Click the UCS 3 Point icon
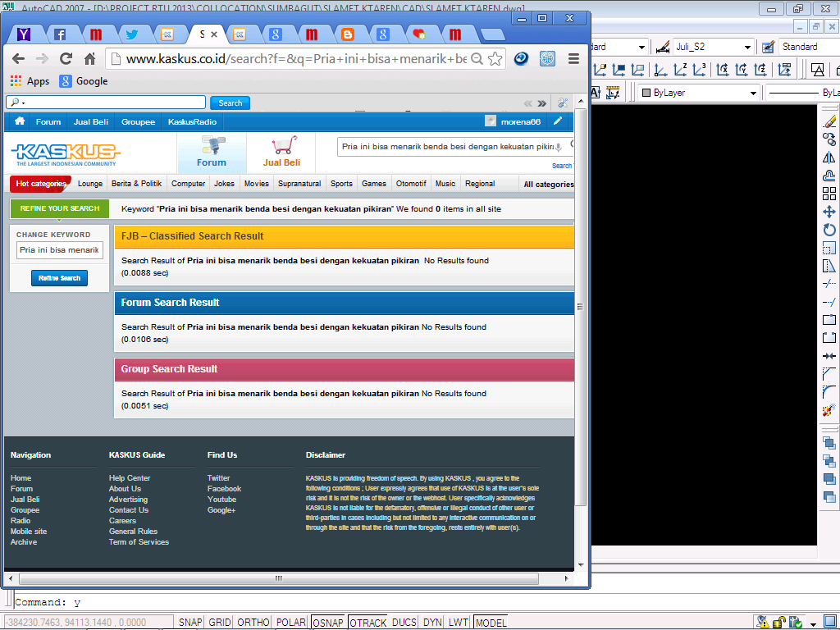Image resolution: width=840 pixels, height=630 pixels. (x=699, y=70)
